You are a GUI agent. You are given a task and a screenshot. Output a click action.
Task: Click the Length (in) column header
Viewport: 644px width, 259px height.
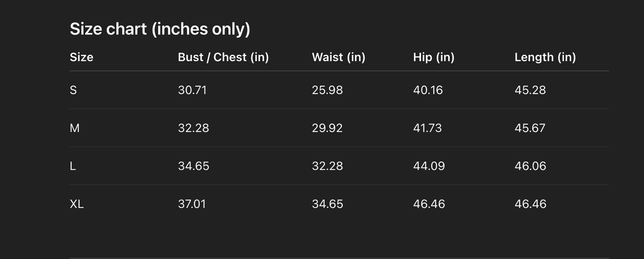545,57
